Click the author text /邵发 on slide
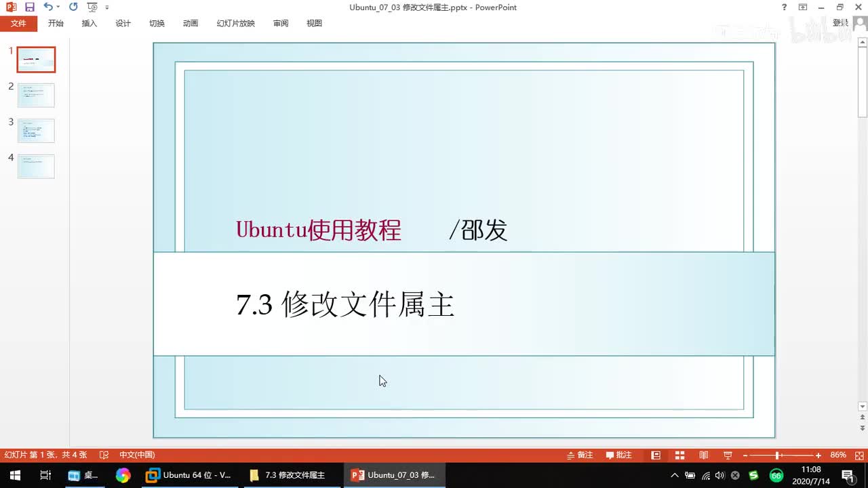Screen dimensions: 868x488 click(x=478, y=230)
